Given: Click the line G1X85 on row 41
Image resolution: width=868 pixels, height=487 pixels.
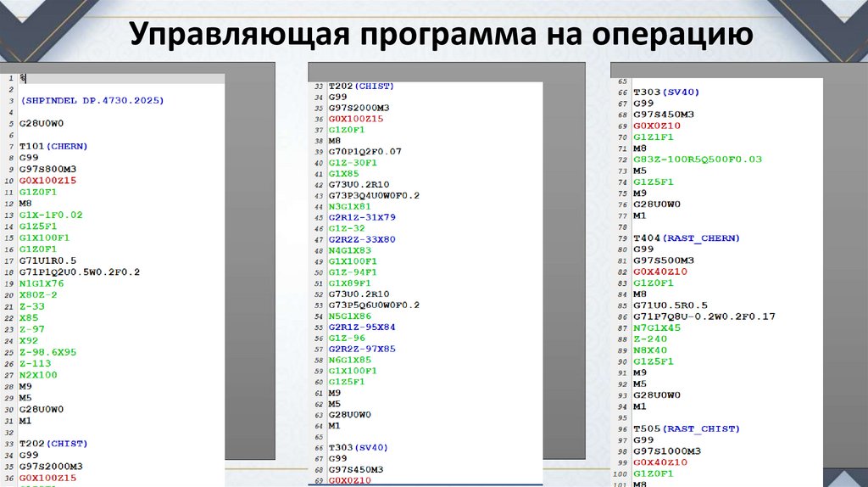Looking at the screenshot, I should pyautogui.click(x=344, y=173).
